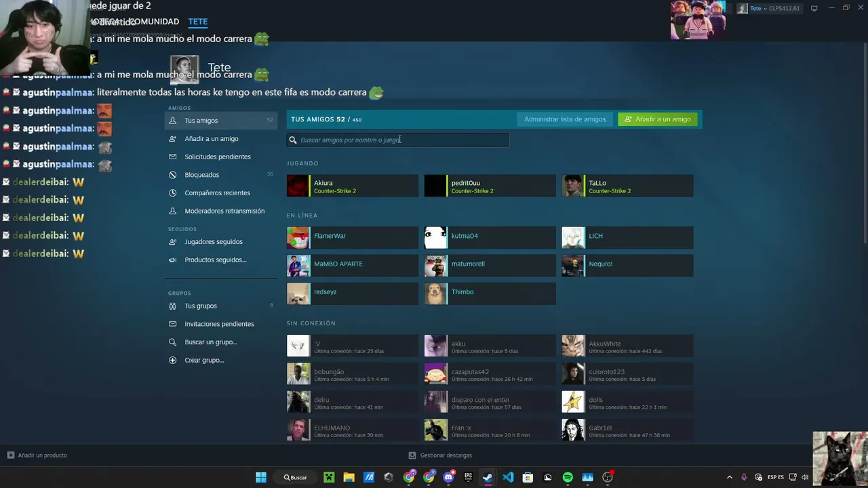Open offline friend bobungão's card
The width and height of the screenshot is (868, 488).
tap(353, 373)
